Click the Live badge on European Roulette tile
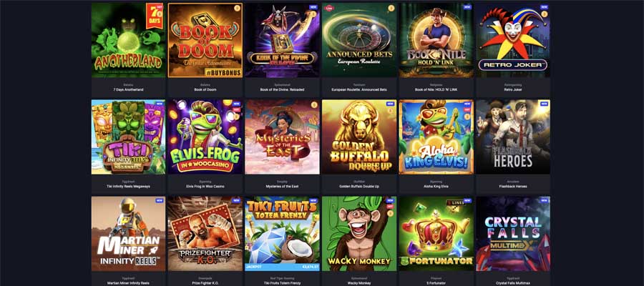 coord(328,7)
